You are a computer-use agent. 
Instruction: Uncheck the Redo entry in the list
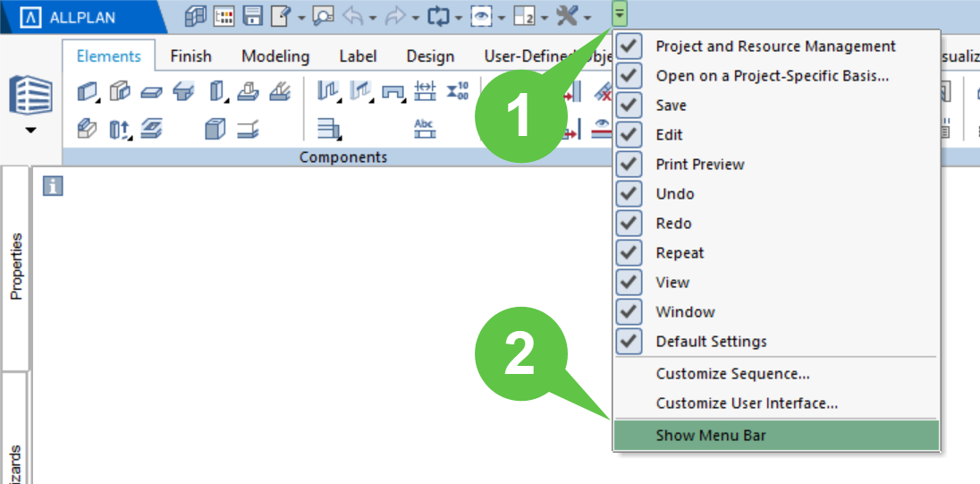click(x=629, y=224)
